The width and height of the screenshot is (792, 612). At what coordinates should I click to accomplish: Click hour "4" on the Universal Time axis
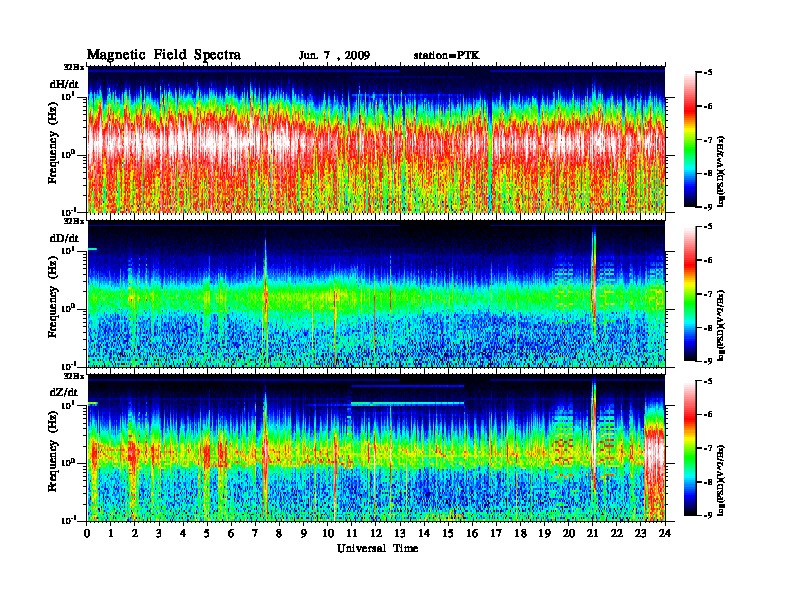[183, 533]
